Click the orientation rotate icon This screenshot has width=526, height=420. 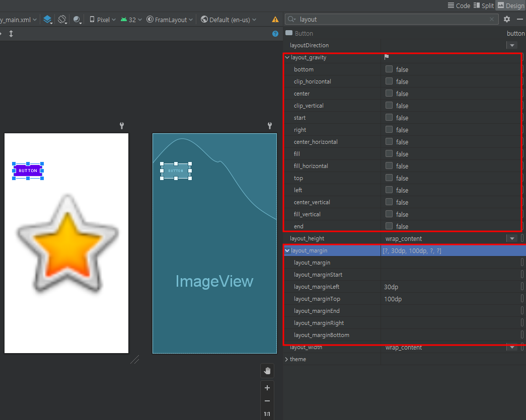(x=62, y=20)
